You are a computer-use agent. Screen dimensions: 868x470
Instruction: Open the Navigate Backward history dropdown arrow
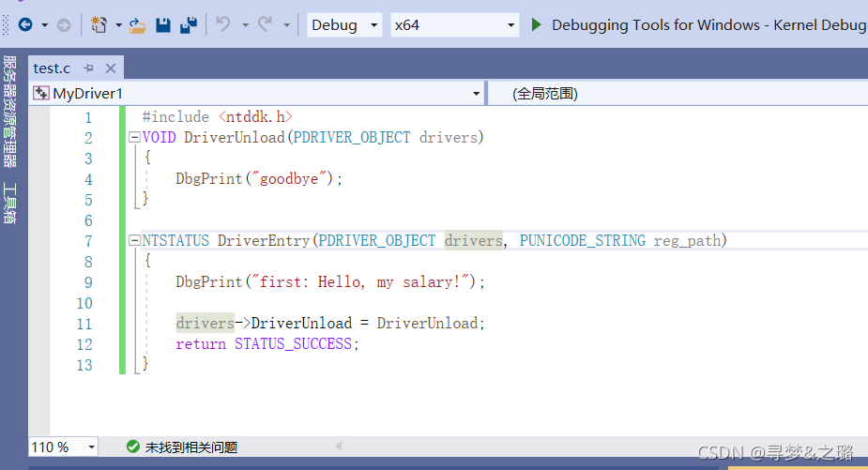point(45,25)
